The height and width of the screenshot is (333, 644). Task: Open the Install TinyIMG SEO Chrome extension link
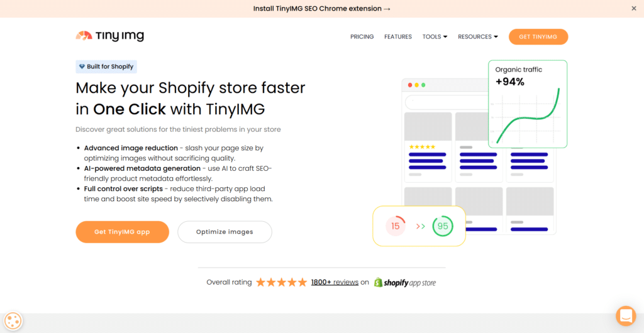click(321, 8)
